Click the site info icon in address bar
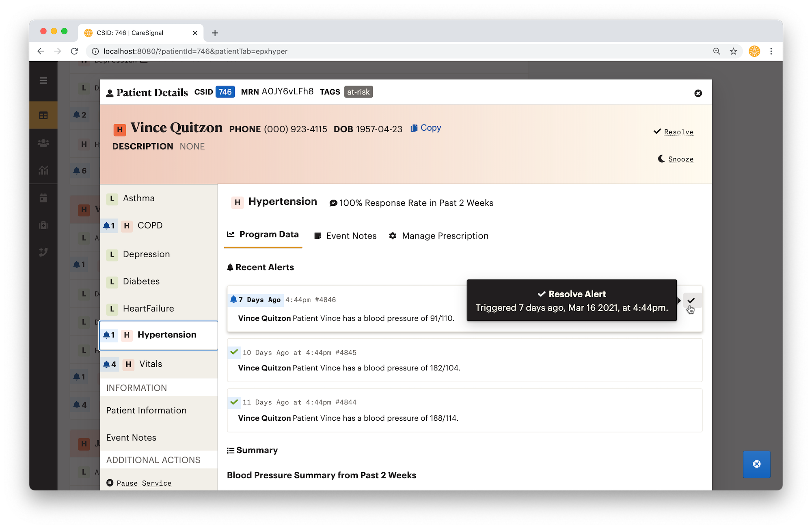Viewport: 812px width, 529px height. [x=95, y=52]
